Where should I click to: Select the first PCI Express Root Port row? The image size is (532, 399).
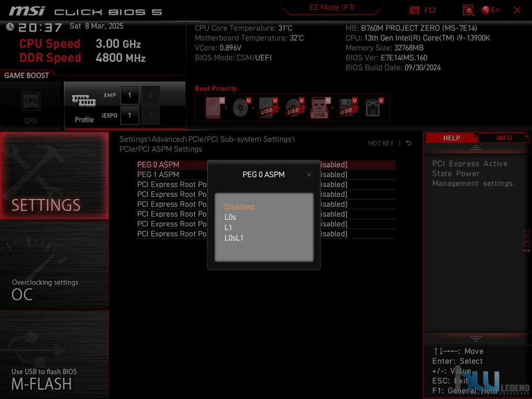pos(266,184)
